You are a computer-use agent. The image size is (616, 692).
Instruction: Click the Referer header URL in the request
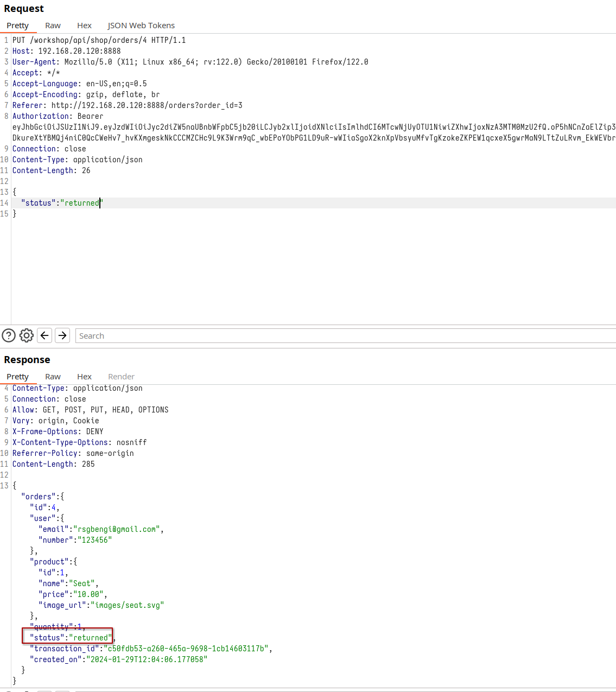pyautogui.click(x=147, y=105)
